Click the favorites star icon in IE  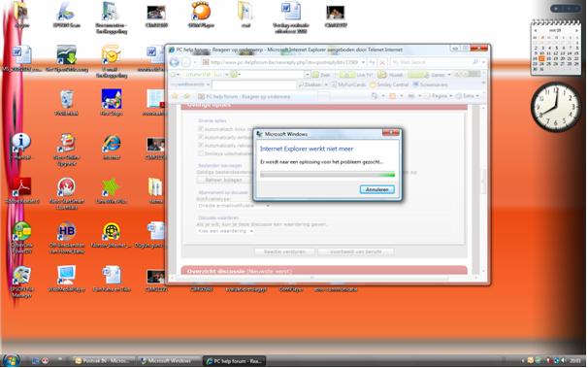point(175,96)
